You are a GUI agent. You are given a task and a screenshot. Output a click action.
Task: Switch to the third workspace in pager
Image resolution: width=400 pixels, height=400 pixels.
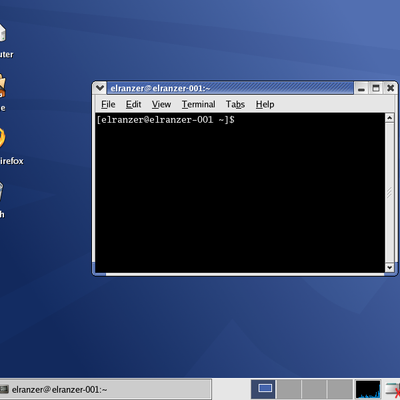point(314,389)
